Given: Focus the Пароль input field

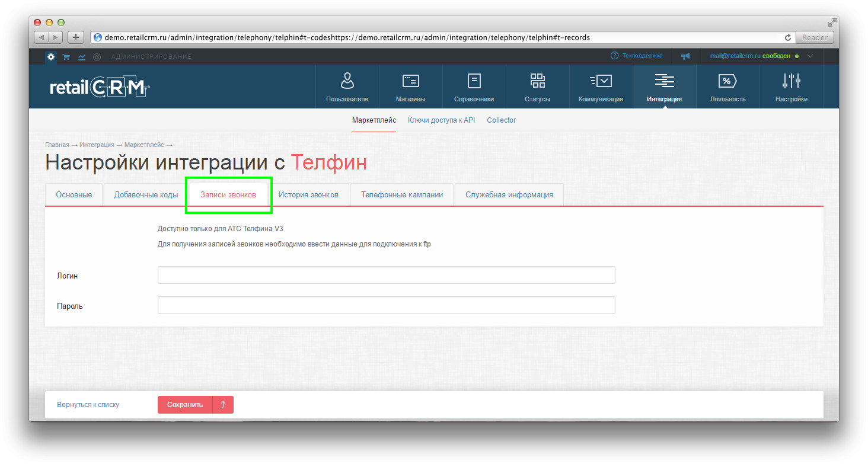Looking at the screenshot, I should (387, 305).
